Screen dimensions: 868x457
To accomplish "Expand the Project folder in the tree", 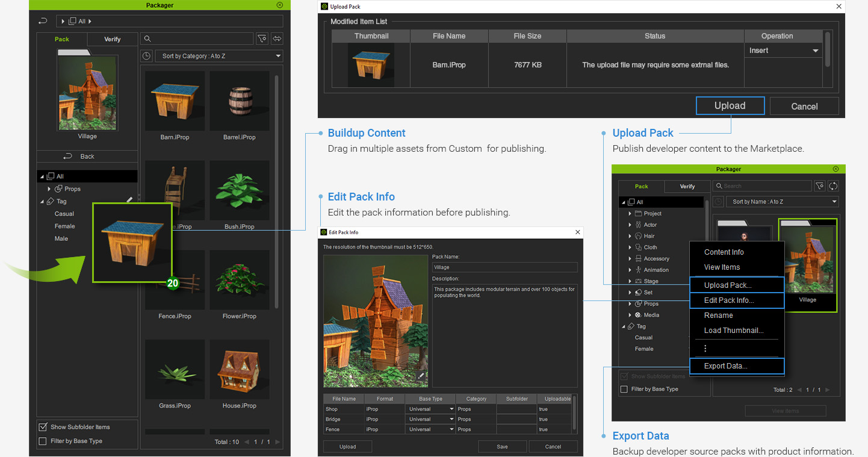I will [630, 214].
